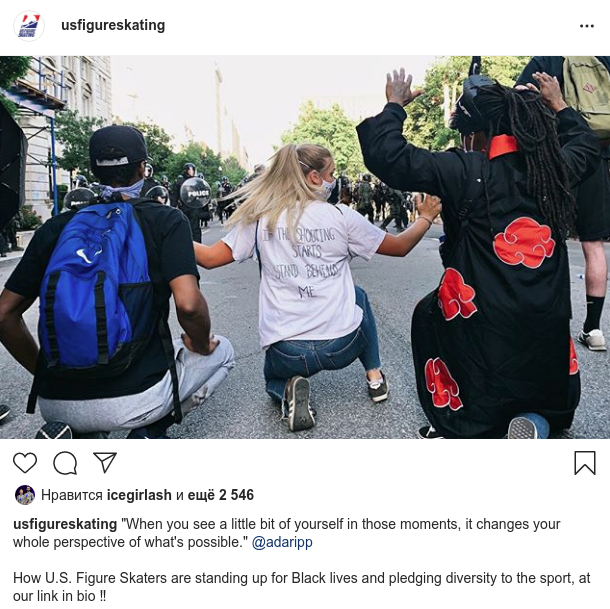Open comments with the speech bubble icon
The height and width of the screenshot is (609, 610).
[65, 463]
